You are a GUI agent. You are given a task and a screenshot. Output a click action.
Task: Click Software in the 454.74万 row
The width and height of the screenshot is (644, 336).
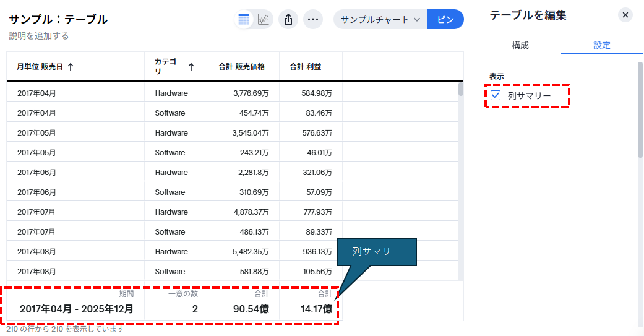click(x=170, y=113)
